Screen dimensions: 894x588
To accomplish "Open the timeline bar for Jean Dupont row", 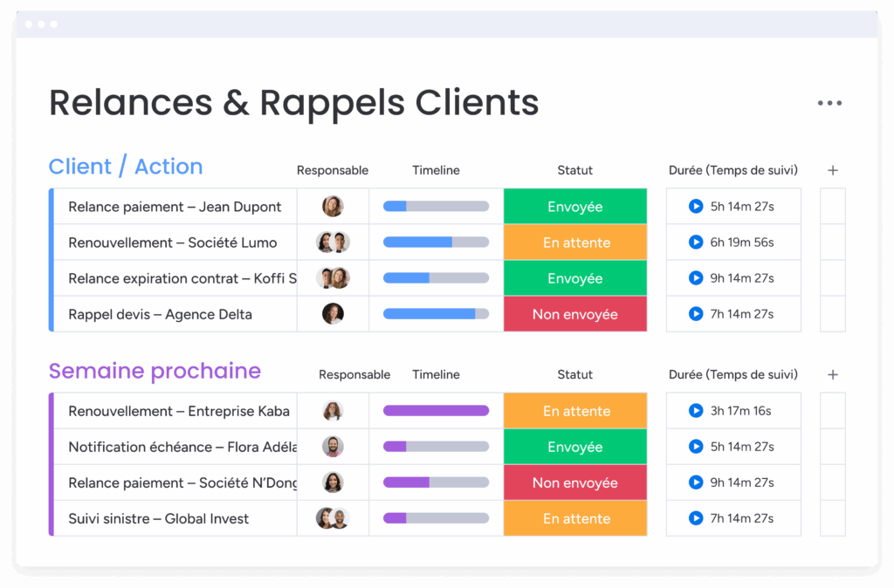I will click(x=436, y=206).
